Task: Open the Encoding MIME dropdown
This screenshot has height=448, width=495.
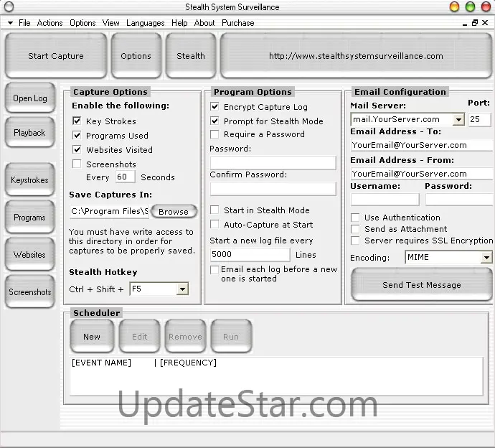Action: click(x=486, y=258)
